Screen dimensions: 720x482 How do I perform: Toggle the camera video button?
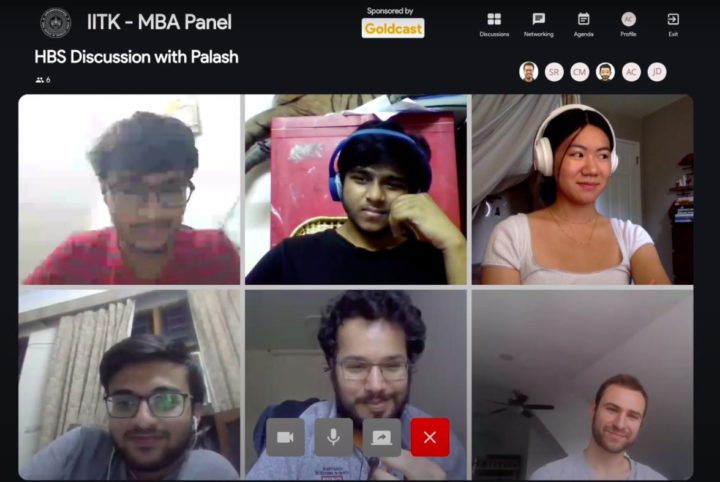(285, 437)
